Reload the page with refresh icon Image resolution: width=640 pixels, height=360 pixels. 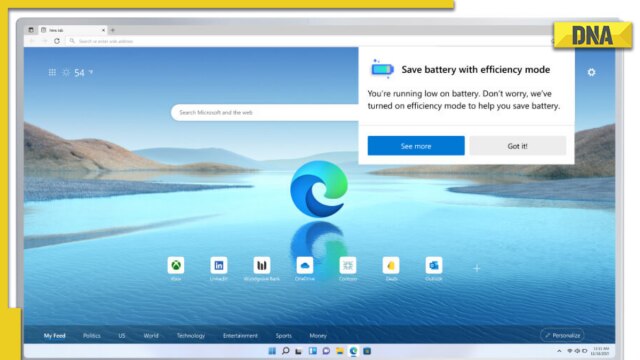tap(57, 41)
